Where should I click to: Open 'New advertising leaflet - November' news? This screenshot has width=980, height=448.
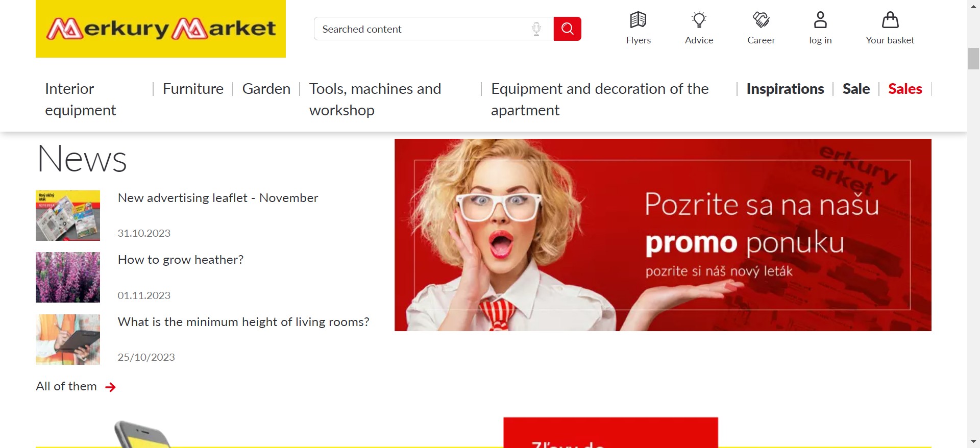218,198
